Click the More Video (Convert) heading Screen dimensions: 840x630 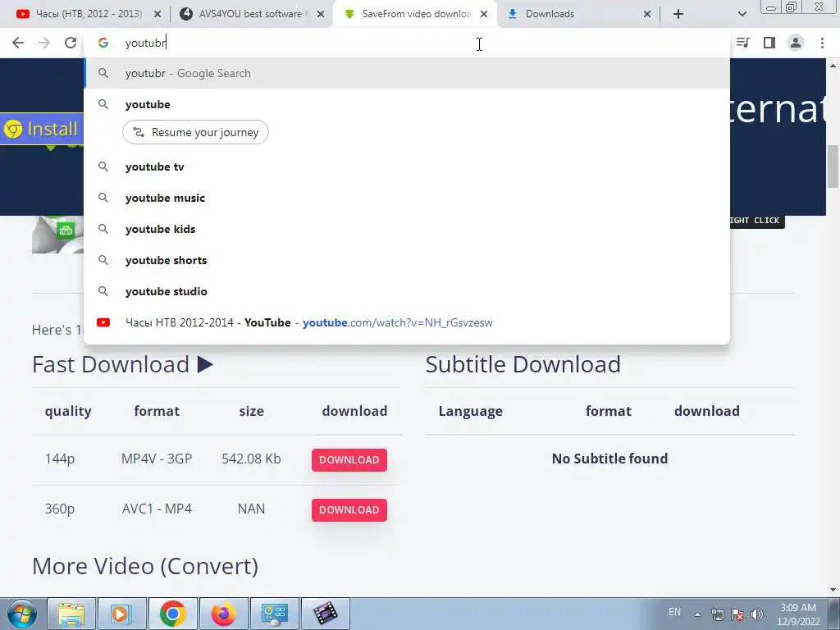pos(145,566)
